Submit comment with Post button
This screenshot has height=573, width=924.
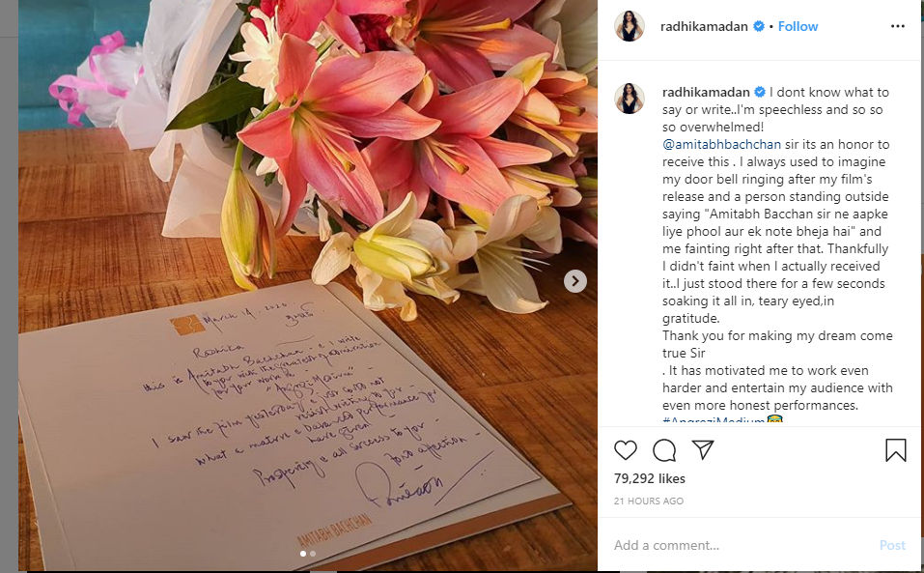[x=892, y=545]
